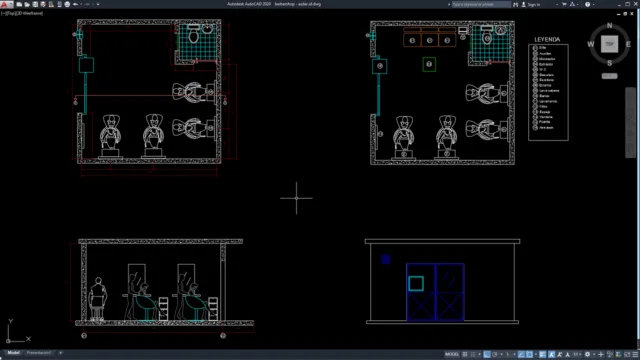The image size is (640, 360).
Task: Undo the last action
Action: pos(76,4)
